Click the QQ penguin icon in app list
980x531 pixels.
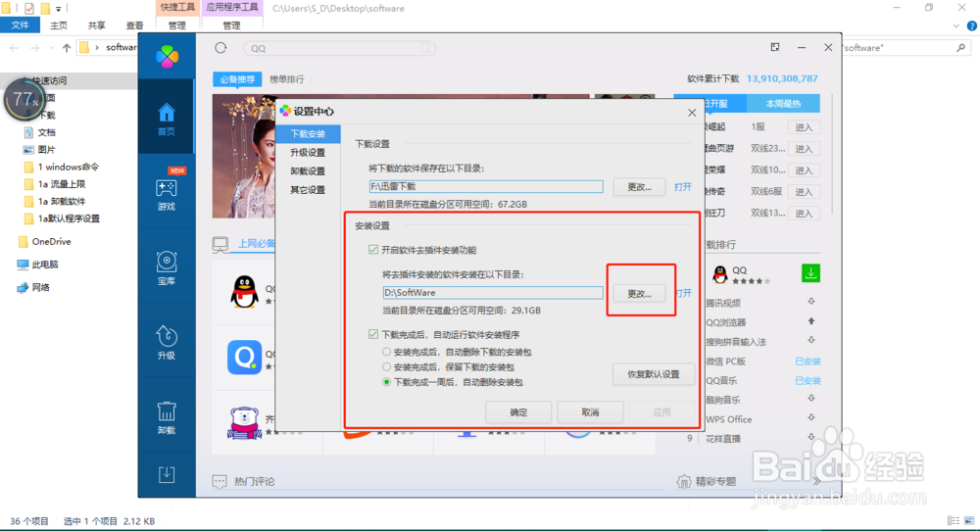point(244,291)
